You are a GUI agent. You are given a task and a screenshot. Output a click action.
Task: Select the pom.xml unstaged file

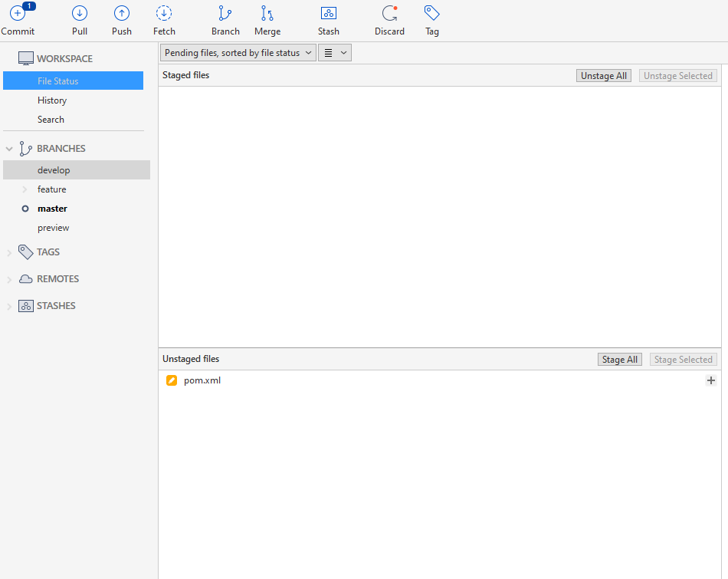pos(439,380)
